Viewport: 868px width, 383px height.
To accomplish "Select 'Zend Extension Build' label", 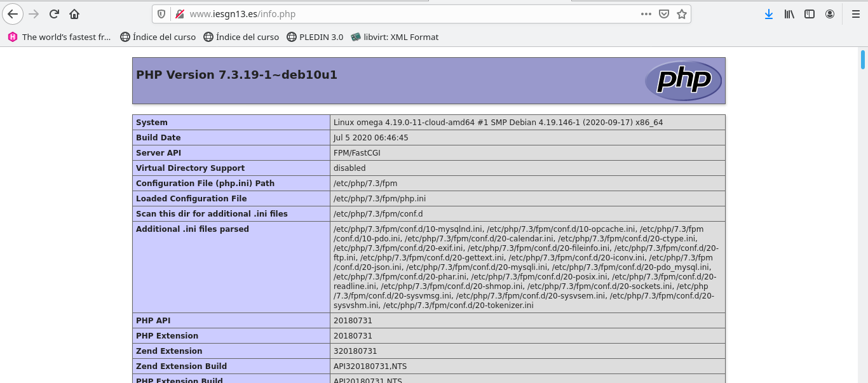I will [231, 366].
